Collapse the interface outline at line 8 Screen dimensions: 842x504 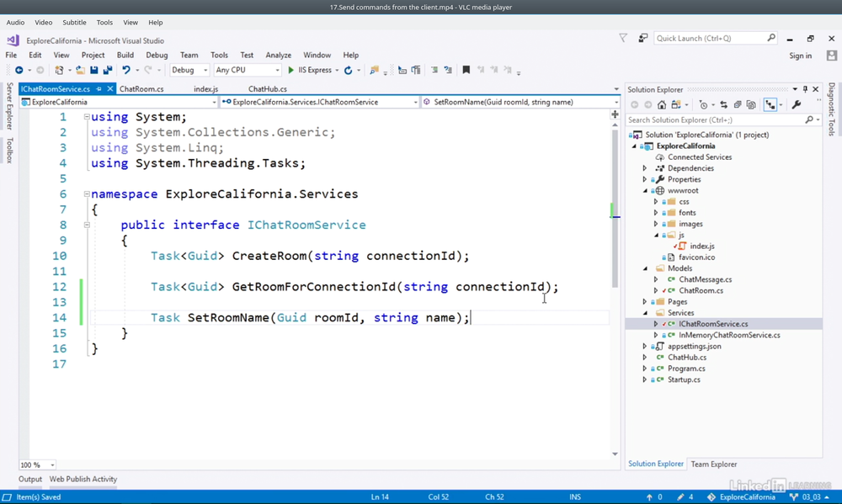click(87, 225)
